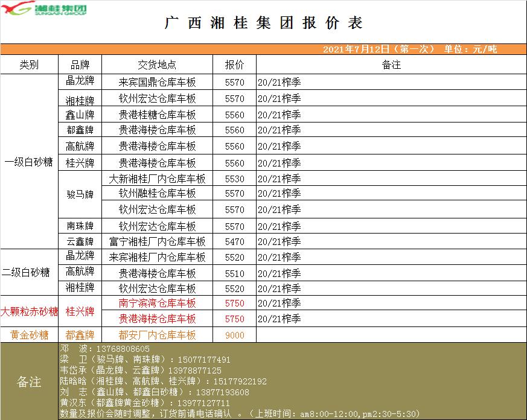Screen dimensions: 527x420
Task: Select the 类别 column header
Action: click(29, 65)
